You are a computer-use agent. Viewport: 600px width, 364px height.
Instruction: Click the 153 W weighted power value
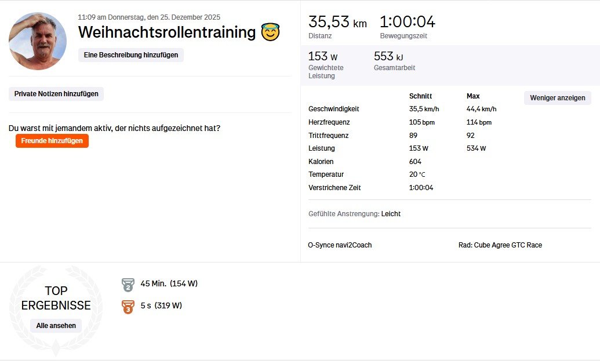tap(322, 56)
